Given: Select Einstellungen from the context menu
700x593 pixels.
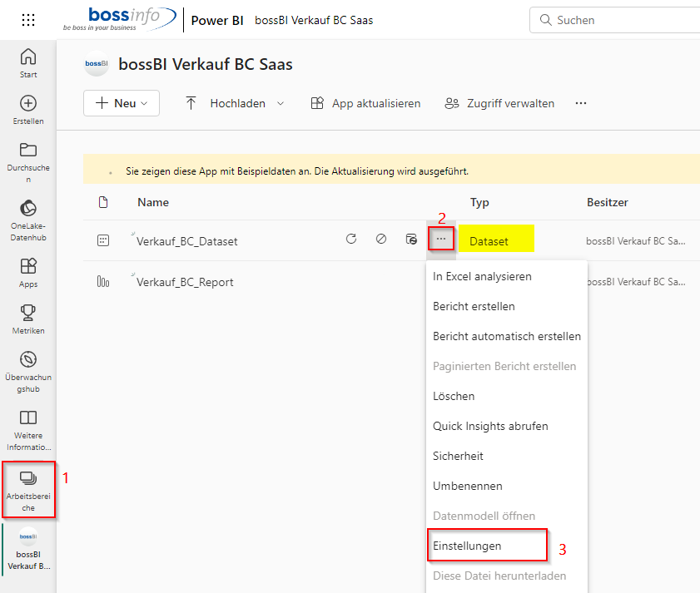Looking at the screenshot, I should click(x=467, y=546).
